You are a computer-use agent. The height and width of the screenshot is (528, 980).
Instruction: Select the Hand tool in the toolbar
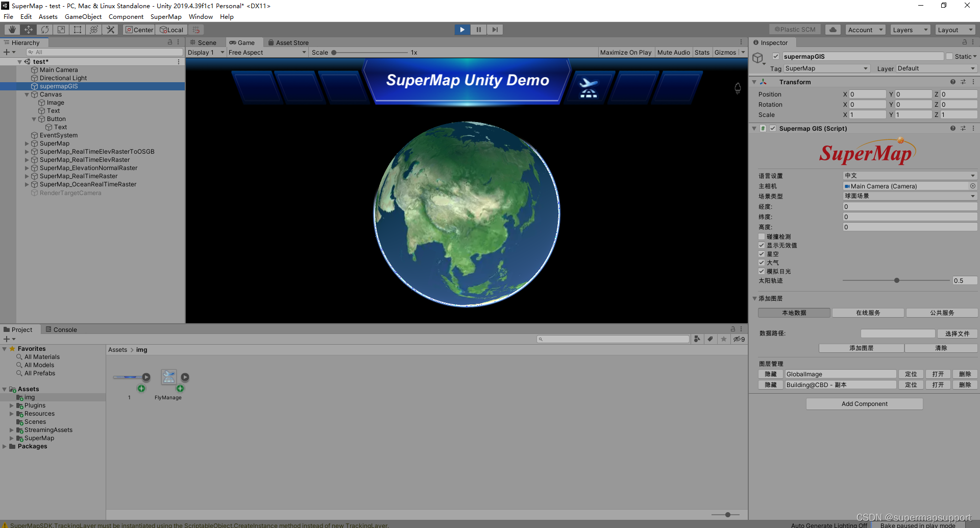pos(11,30)
